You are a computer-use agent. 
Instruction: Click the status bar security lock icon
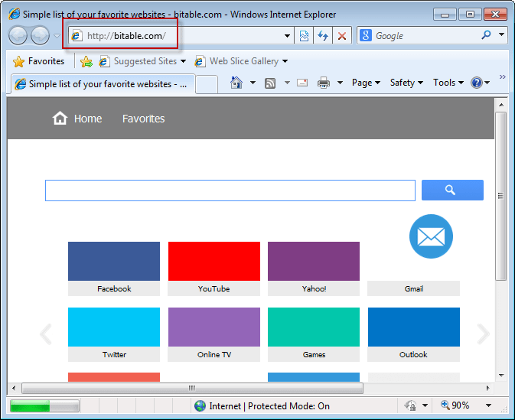click(410, 406)
